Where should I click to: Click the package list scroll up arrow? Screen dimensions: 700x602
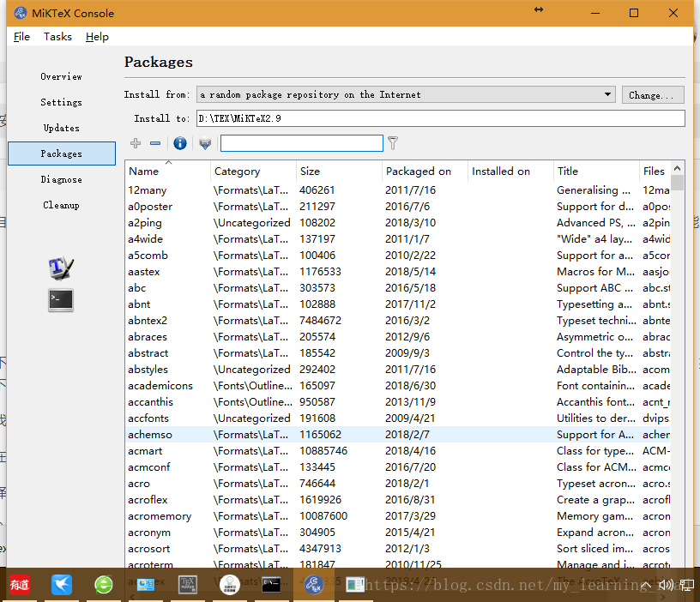(677, 168)
